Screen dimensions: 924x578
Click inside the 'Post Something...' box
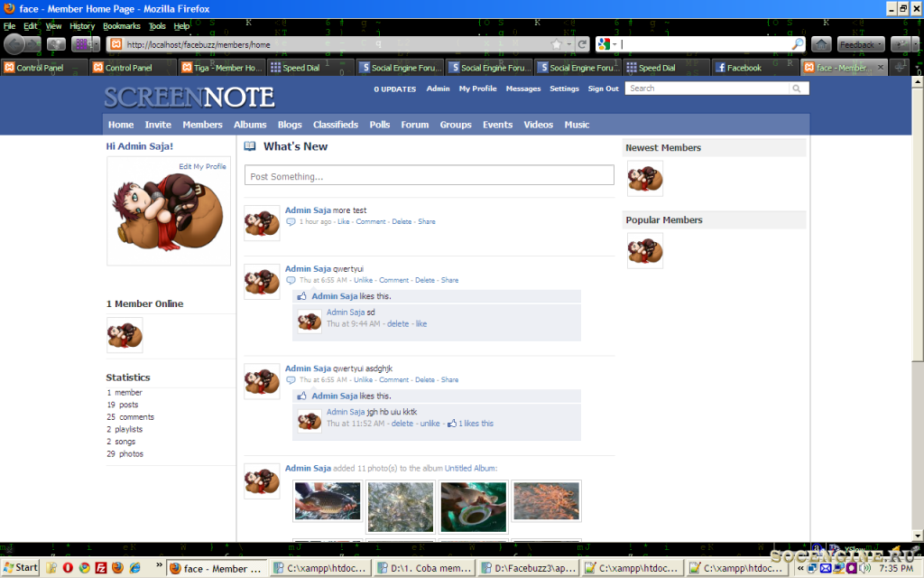429,176
